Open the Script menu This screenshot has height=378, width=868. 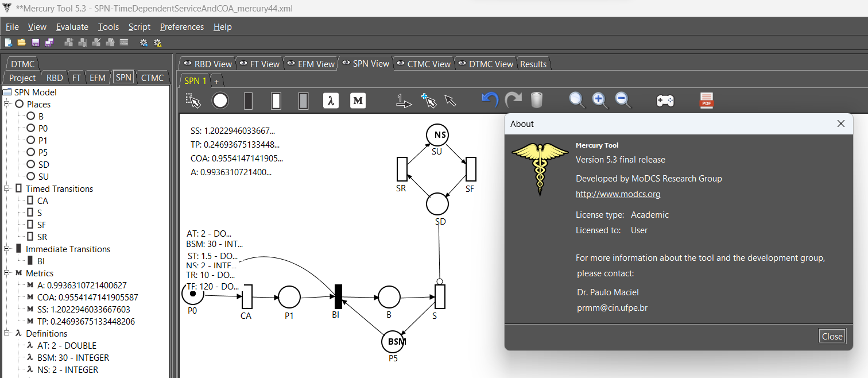(x=139, y=27)
